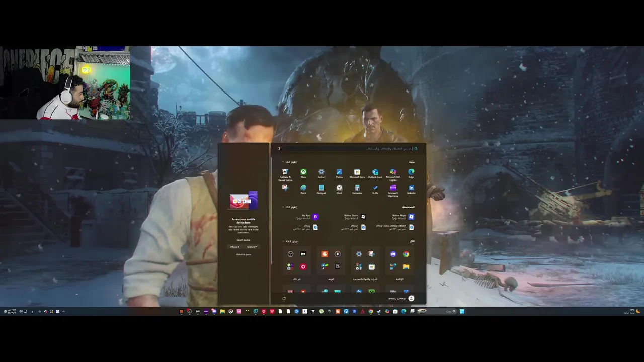Open the category view dropdown
The image size is (644, 362).
(x=290, y=241)
